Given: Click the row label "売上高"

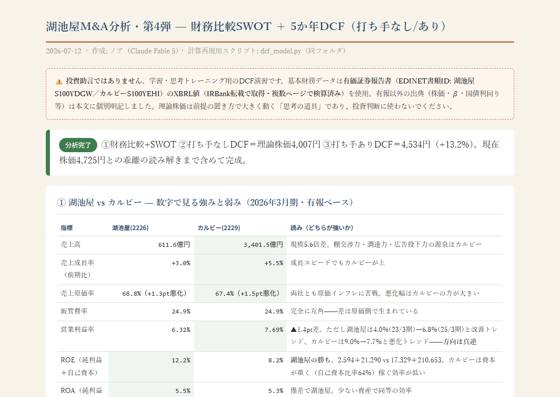Looking at the screenshot, I should pos(70,245).
